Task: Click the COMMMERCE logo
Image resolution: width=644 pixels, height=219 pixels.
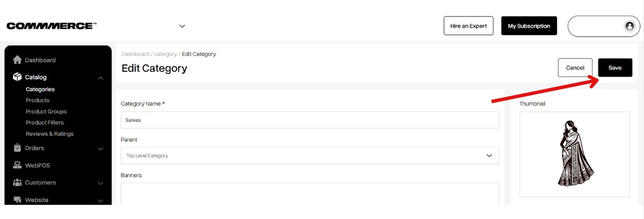Action: point(52,26)
